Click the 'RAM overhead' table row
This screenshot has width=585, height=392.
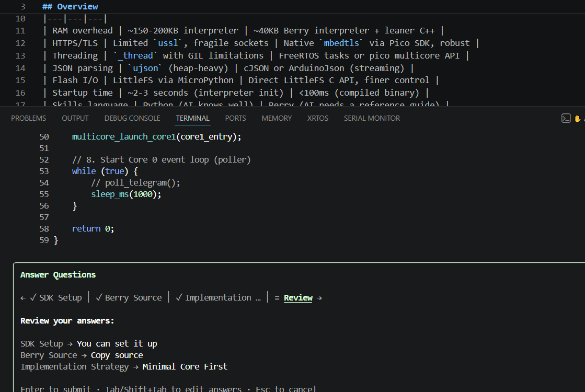(243, 31)
